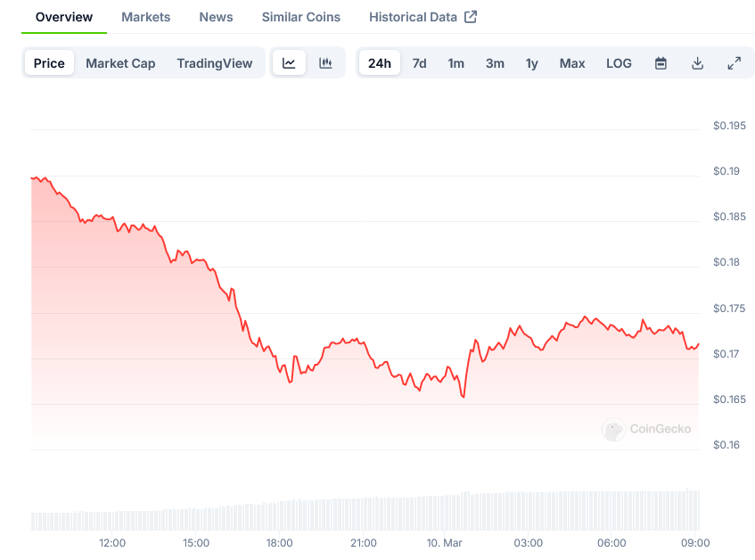Select the Overview tab
Viewport: 755px width, 560px height.
click(64, 17)
